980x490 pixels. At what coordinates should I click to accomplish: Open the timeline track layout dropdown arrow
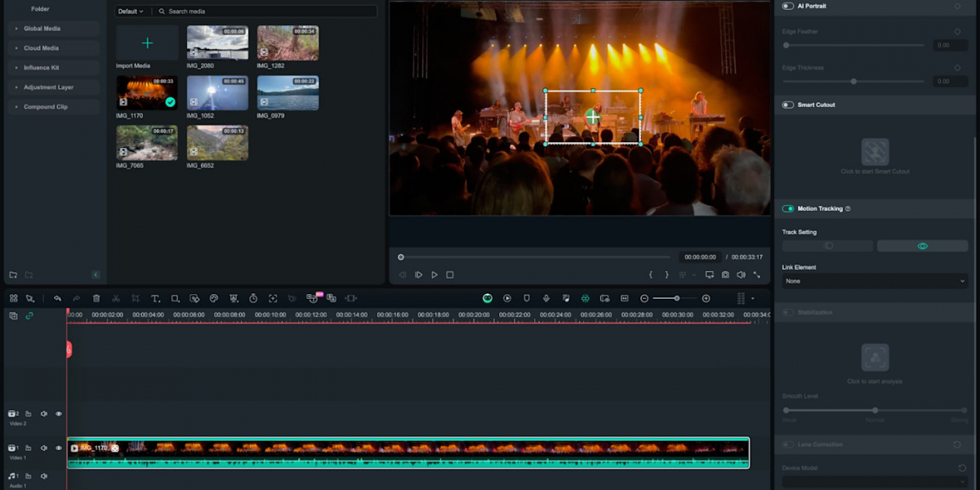753,299
